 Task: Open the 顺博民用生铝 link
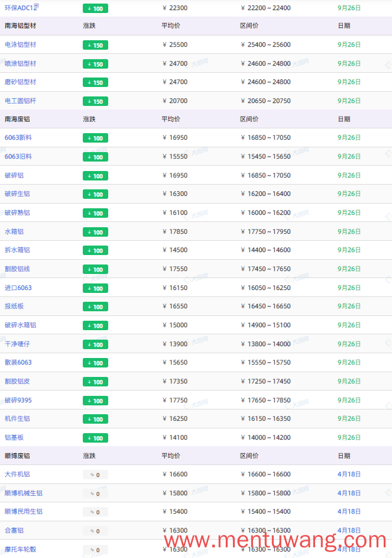[24, 512]
